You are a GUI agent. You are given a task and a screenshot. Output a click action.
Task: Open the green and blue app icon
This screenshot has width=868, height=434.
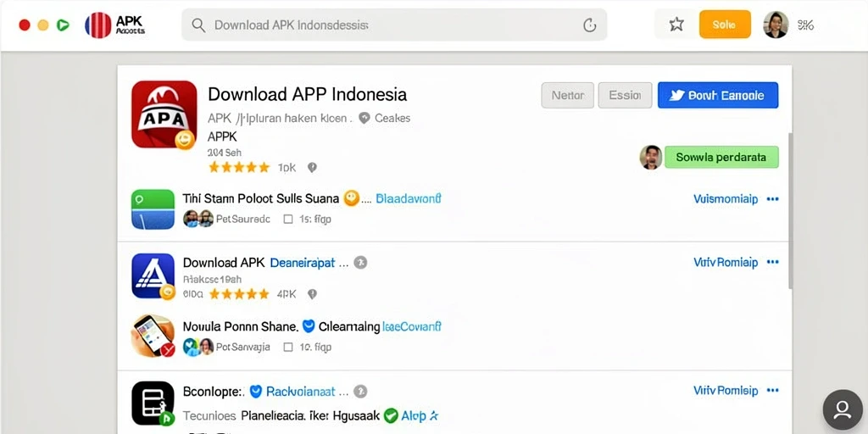coord(153,209)
